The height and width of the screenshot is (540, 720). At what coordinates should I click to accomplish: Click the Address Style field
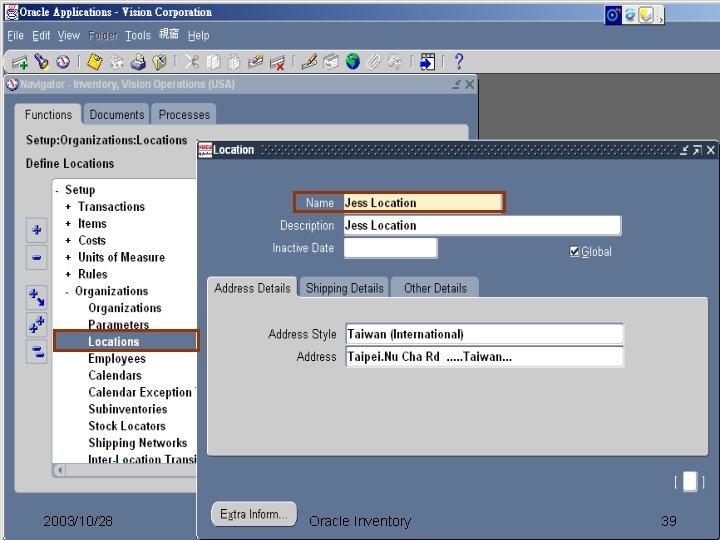(x=484, y=334)
